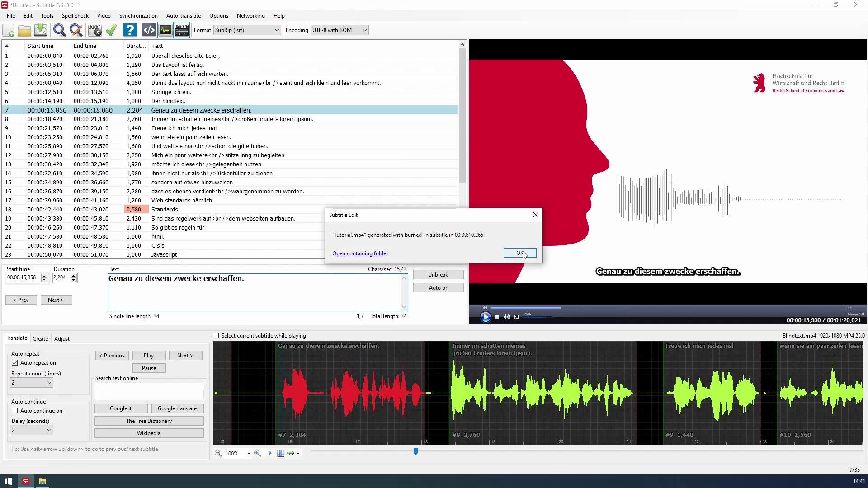The height and width of the screenshot is (488, 868).
Task: Click the Save subtitle icon in the toolbar
Action: click(41, 30)
